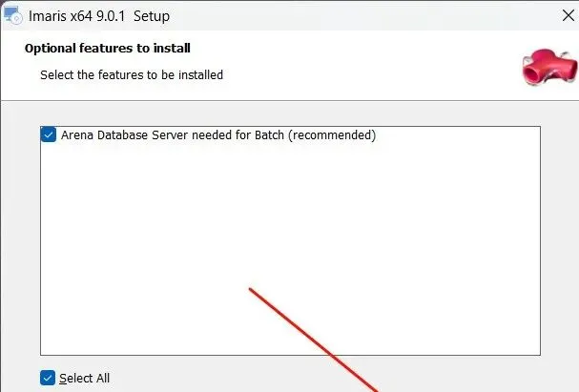Click 'Select the features to be installed' subtitle
The image size is (579, 392).
tap(132, 75)
